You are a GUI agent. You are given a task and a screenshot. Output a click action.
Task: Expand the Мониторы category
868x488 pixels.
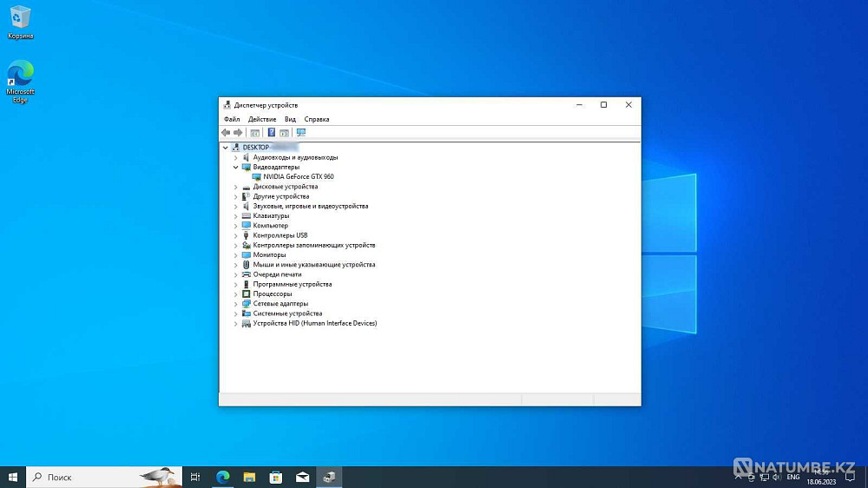[236, 255]
